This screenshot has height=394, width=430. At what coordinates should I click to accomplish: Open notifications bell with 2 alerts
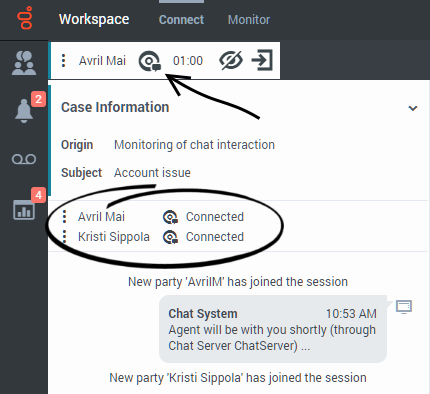point(24,111)
